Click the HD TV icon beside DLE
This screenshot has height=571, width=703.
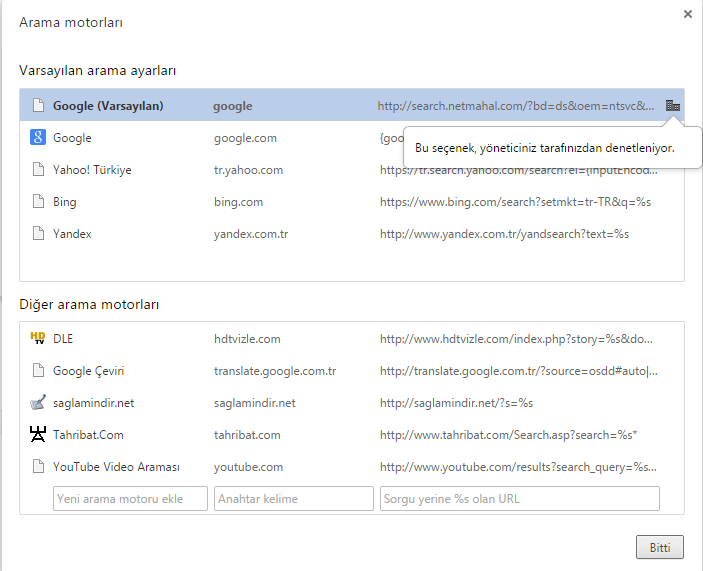[38, 338]
